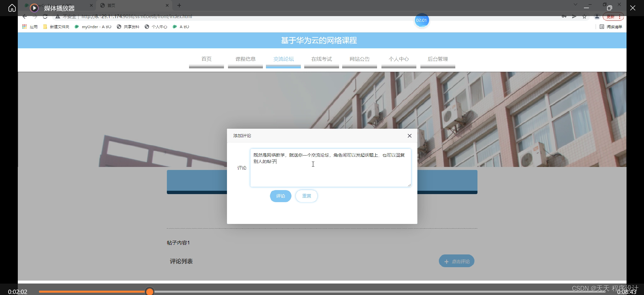
Task: Click the 02:01 floating timer badge
Action: point(422,20)
